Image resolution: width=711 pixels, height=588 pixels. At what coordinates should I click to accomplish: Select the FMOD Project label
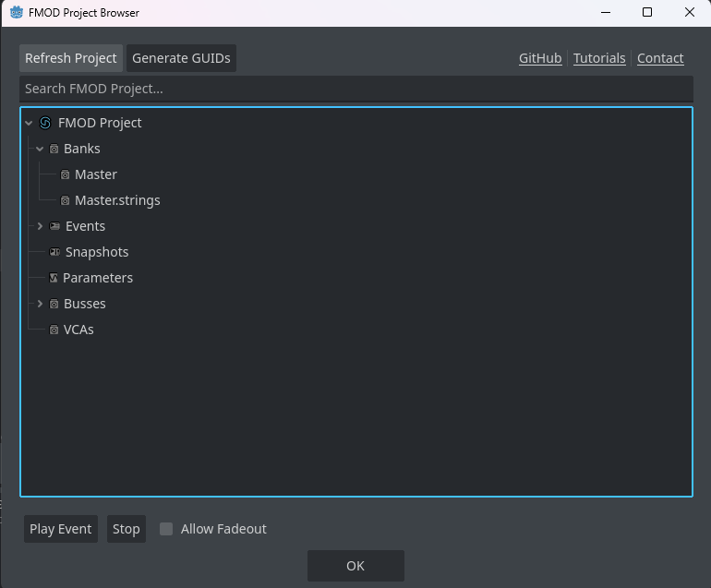[100, 123]
